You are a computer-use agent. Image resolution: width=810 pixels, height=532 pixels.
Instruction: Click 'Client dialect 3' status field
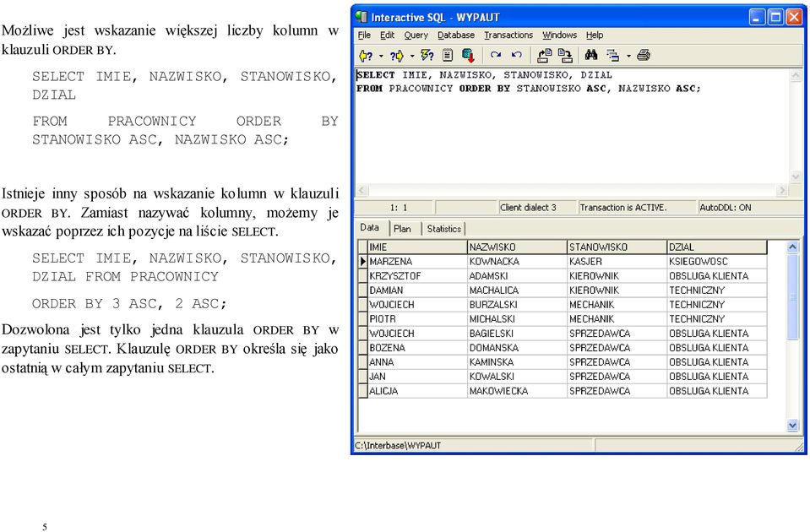(536, 208)
